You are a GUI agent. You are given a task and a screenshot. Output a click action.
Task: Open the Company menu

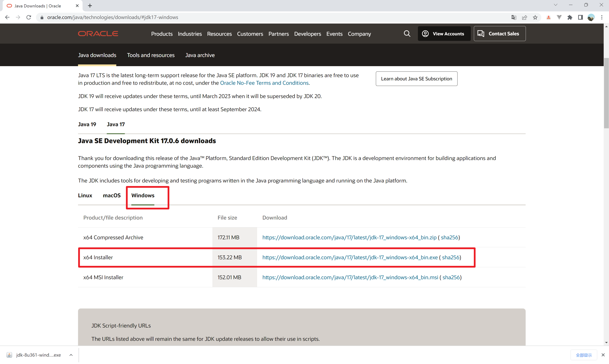360,34
